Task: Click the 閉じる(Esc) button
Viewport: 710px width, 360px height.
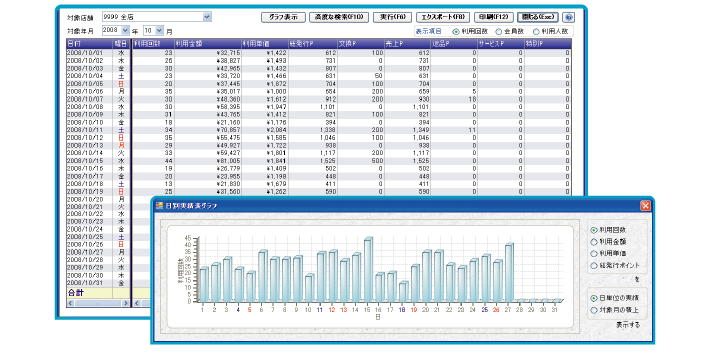Action: pos(538,17)
